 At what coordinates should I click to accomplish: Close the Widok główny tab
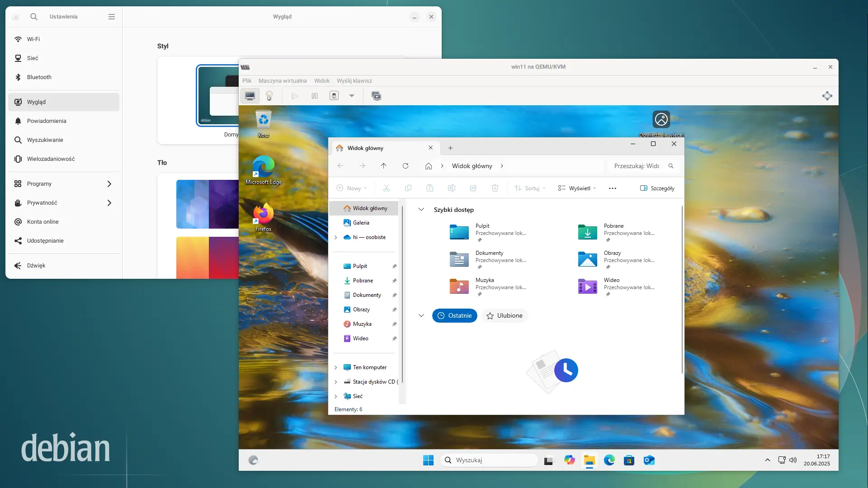(x=431, y=148)
